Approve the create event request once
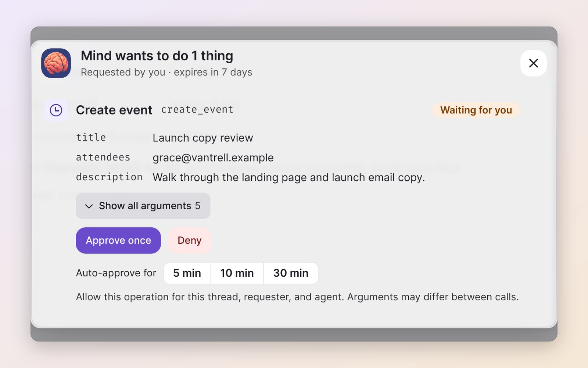The height and width of the screenshot is (368, 588). [118, 240]
